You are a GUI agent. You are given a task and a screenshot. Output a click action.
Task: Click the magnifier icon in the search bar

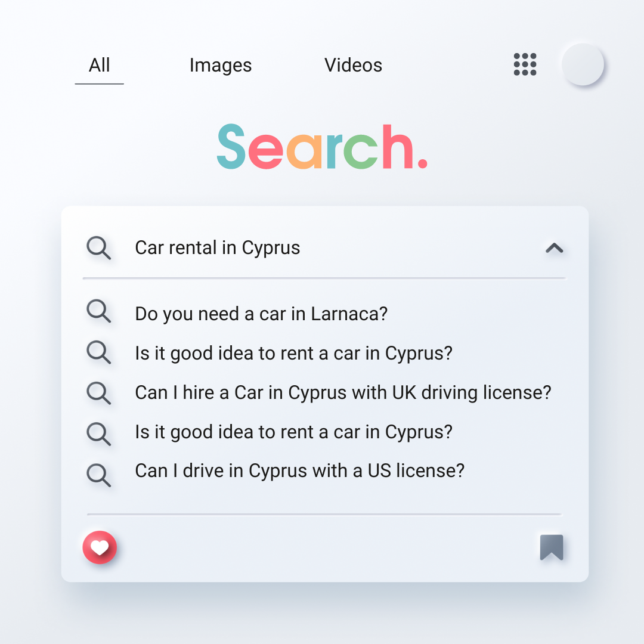tap(99, 248)
